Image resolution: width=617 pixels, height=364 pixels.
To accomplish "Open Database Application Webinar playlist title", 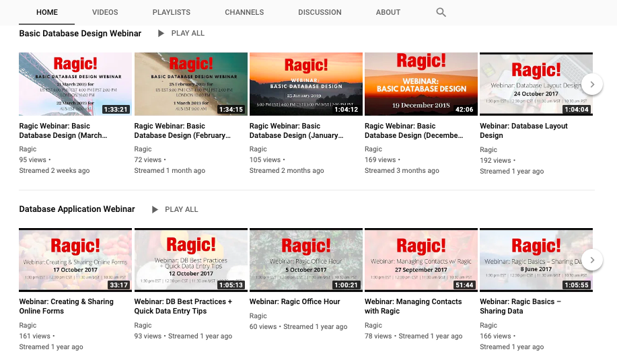I will (x=77, y=209).
